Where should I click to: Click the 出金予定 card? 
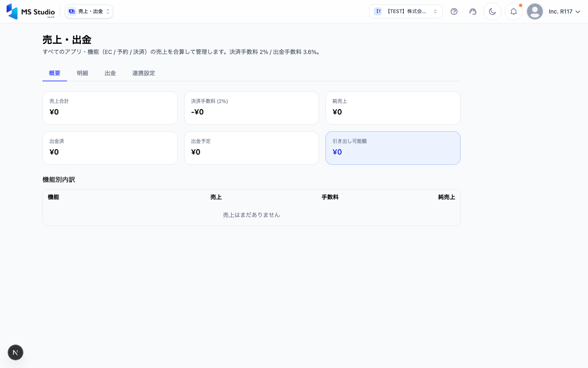click(252, 148)
